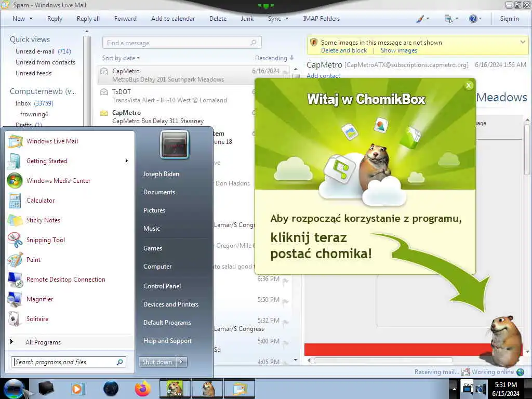532x399 pixels.
Task: Select Unread e-mail quick view
Action: (x=43, y=51)
